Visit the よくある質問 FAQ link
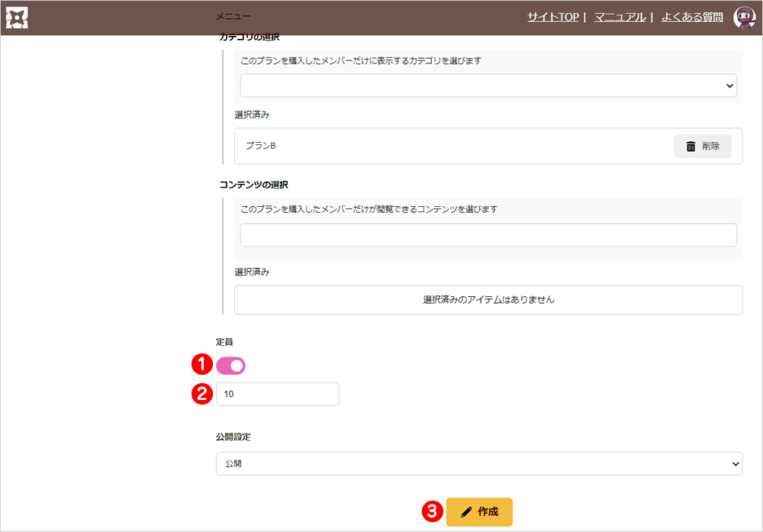The width and height of the screenshot is (763, 532). point(692,17)
